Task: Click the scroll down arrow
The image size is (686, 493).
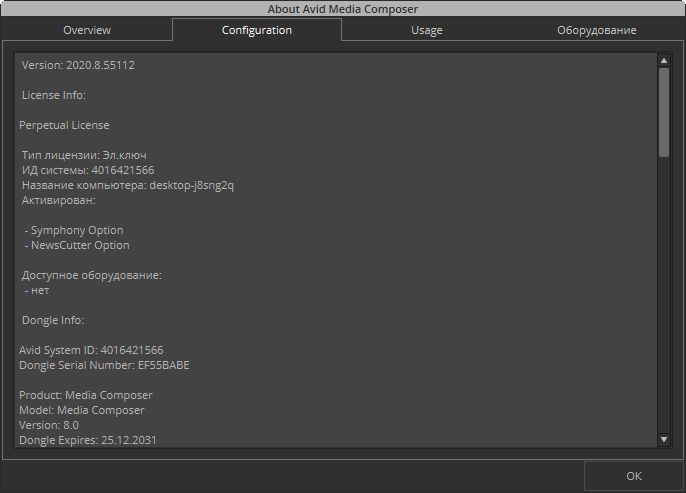Action: (663, 439)
